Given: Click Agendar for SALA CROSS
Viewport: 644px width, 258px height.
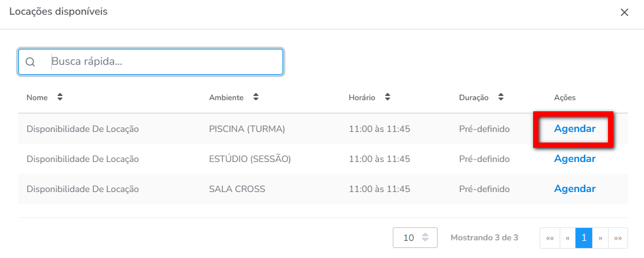Looking at the screenshot, I should (574, 189).
